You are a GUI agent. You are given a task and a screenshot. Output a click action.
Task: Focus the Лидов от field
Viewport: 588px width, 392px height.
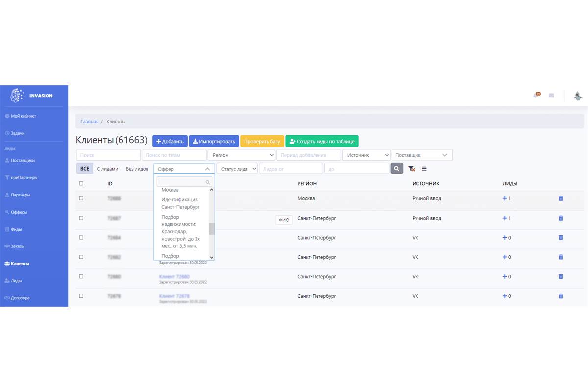(291, 169)
